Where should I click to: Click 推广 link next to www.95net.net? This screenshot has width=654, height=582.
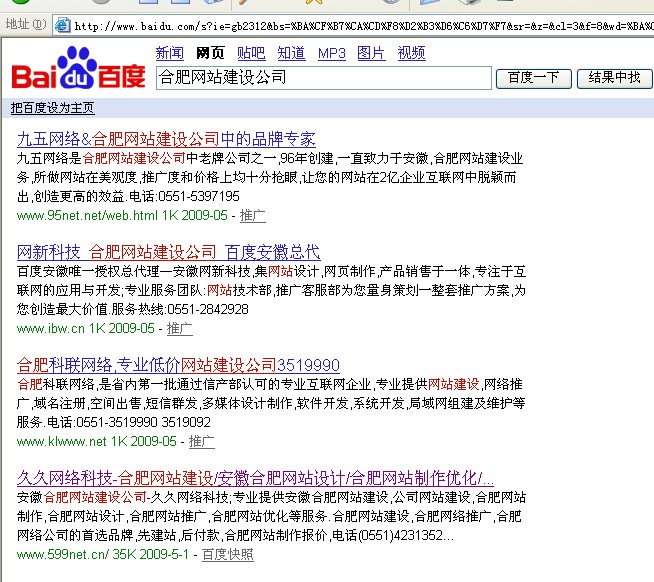tap(253, 215)
